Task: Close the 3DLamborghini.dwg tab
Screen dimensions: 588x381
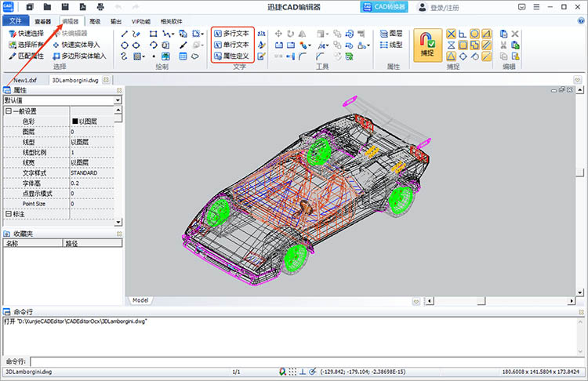Action: coord(106,79)
